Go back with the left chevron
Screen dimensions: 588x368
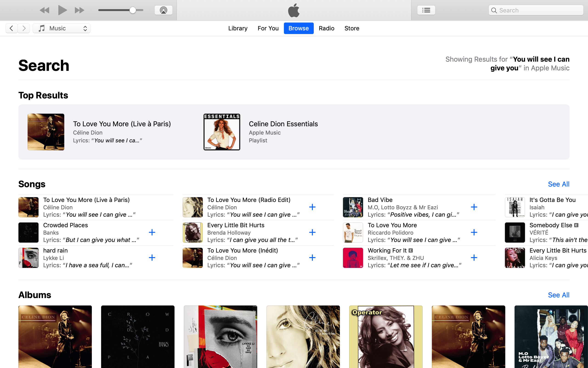click(x=11, y=28)
